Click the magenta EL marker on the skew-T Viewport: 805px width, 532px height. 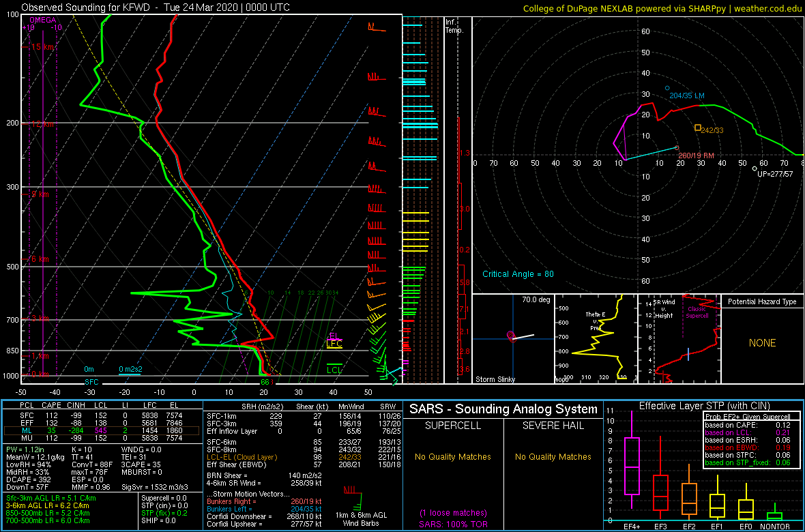pyautogui.click(x=334, y=336)
